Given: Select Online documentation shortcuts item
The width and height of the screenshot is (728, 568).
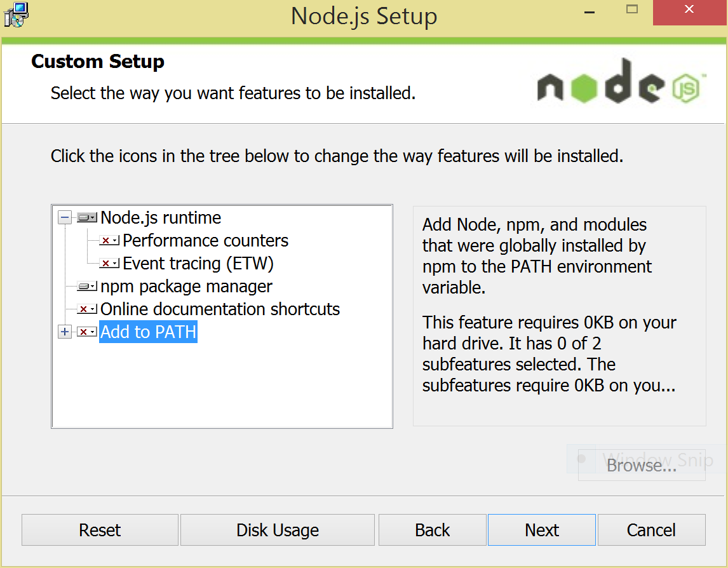Looking at the screenshot, I should click(220, 309).
